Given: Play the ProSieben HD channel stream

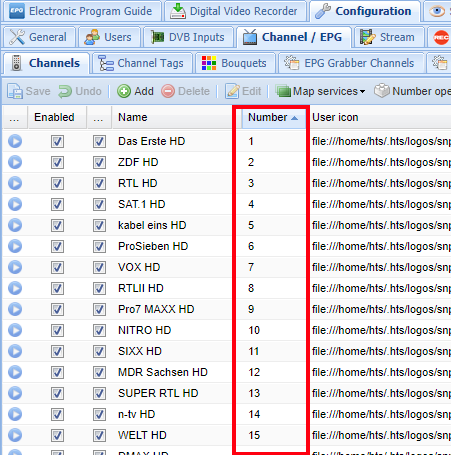Looking at the screenshot, I should click(15, 246).
